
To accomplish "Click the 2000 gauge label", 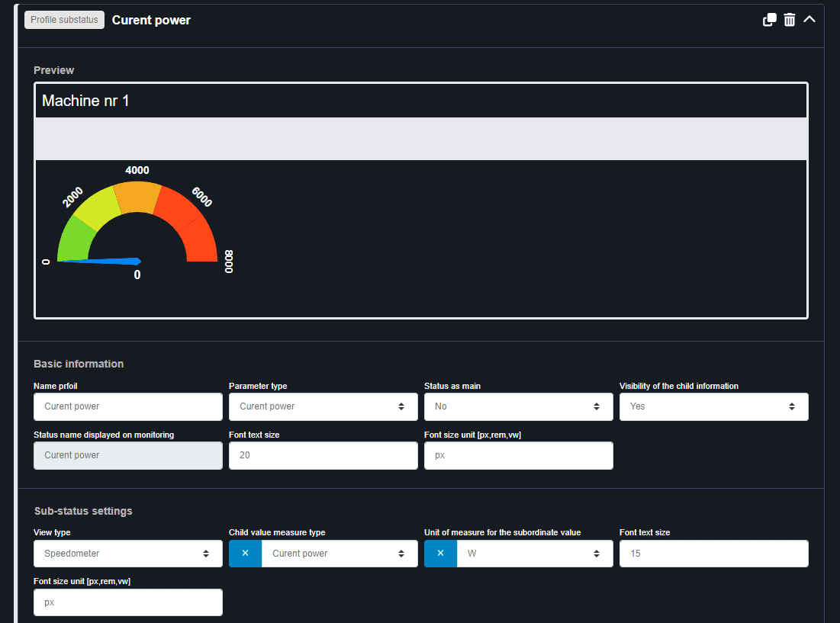I will click(x=72, y=197).
